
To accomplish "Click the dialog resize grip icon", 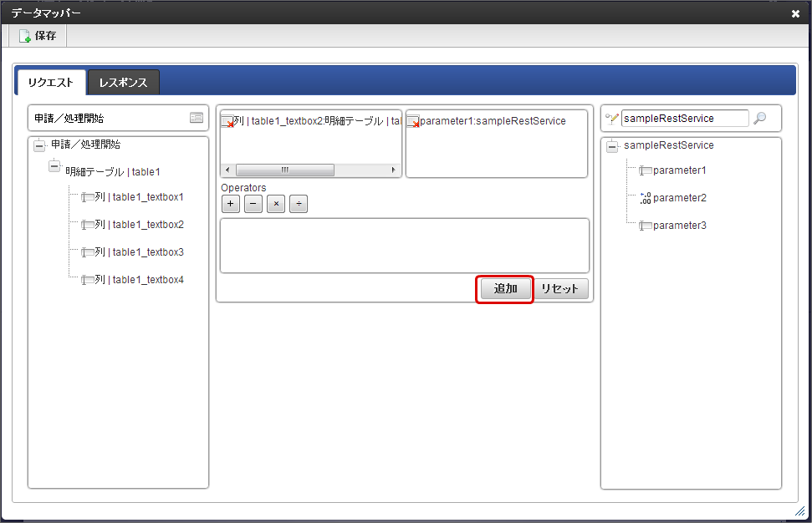I will pos(799,511).
